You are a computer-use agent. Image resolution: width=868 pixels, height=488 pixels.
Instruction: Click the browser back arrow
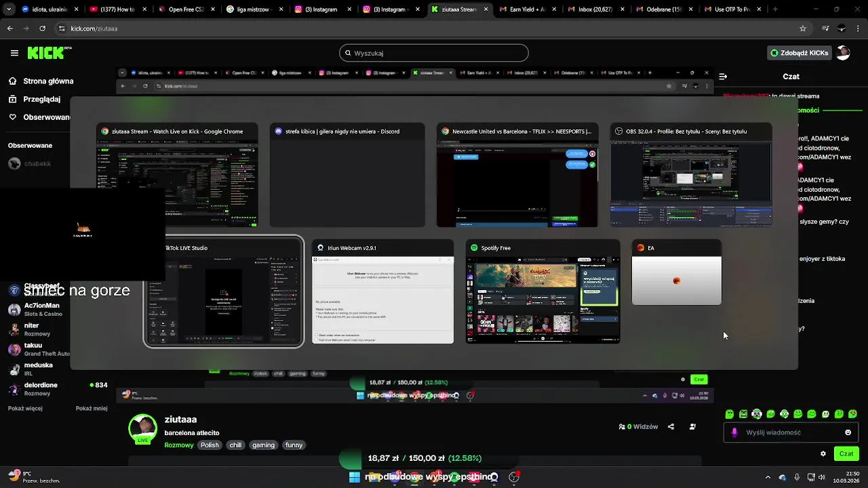click(x=10, y=28)
